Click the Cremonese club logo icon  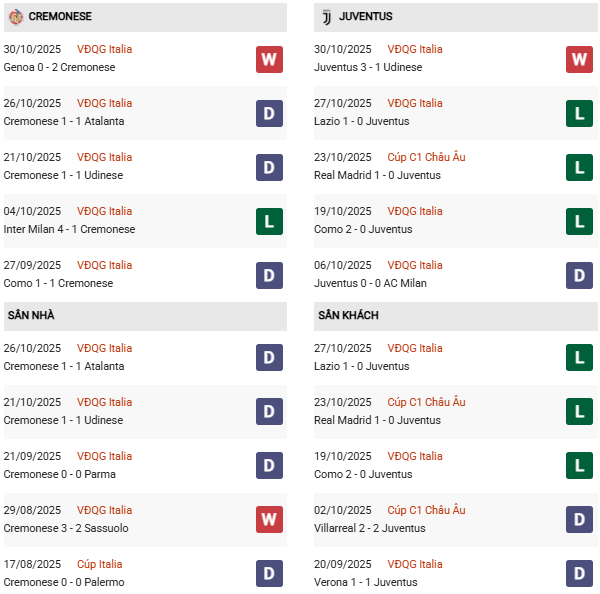(x=15, y=17)
